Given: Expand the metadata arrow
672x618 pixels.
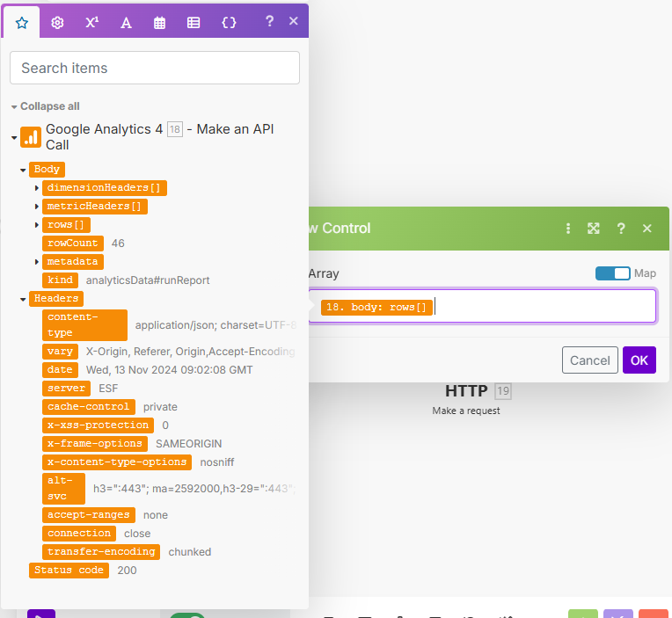Looking at the screenshot, I should pos(36,262).
